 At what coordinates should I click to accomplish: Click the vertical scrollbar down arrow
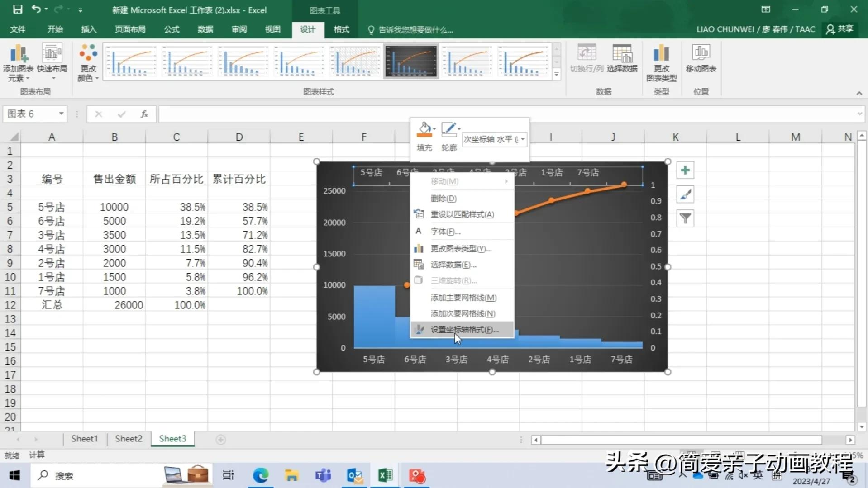click(862, 426)
